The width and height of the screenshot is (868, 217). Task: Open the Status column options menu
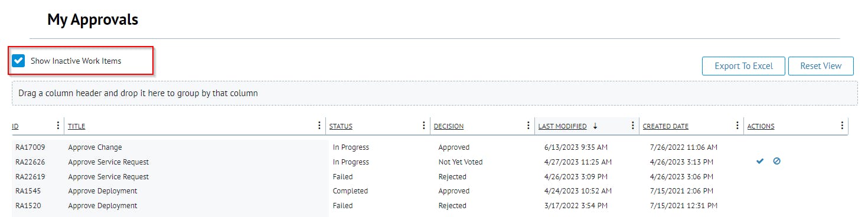pyautogui.click(x=423, y=126)
